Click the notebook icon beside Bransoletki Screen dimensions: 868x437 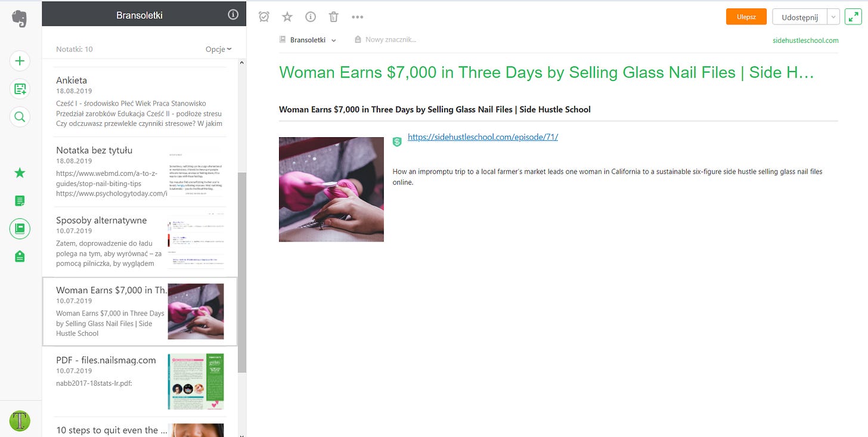tap(283, 40)
